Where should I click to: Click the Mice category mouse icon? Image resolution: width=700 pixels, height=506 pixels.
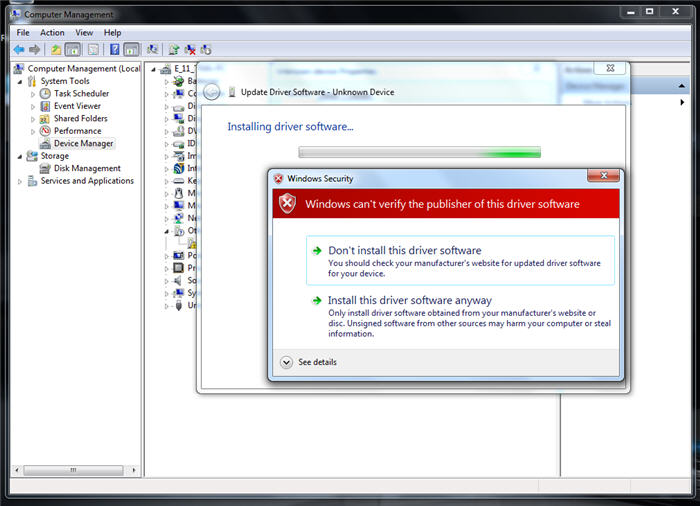click(x=179, y=193)
